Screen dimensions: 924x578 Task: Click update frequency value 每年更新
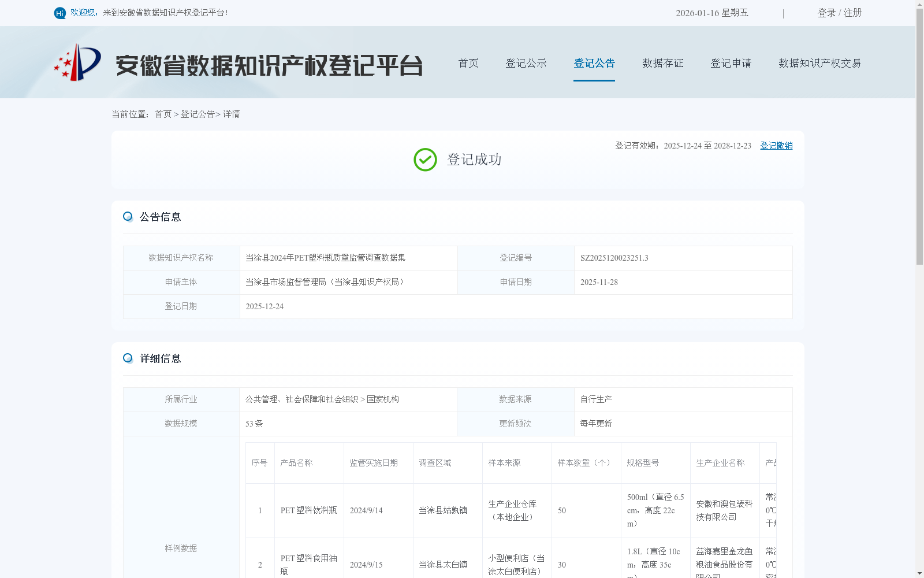(597, 424)
